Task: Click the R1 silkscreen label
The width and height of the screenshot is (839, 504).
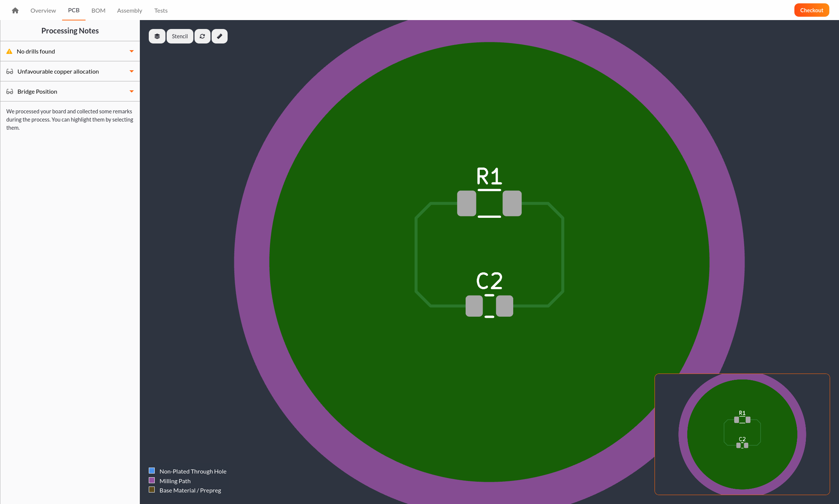Action: point(489,176)
